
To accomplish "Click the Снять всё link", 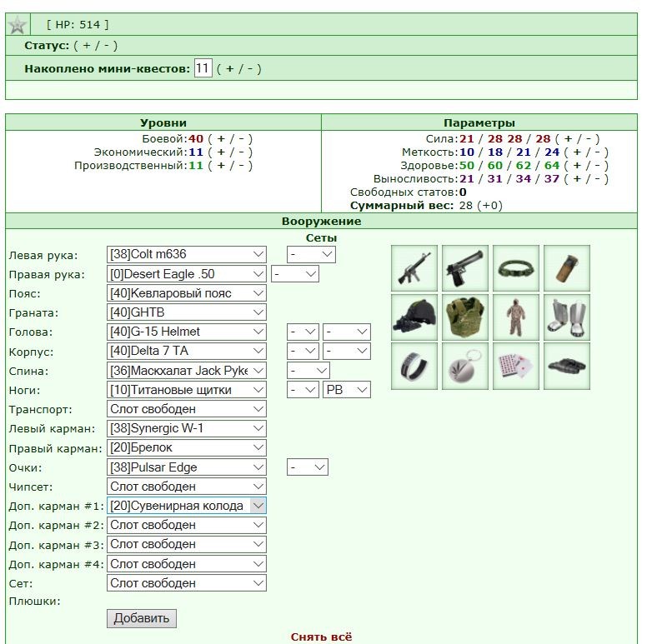I will click(x=322, y=637).
